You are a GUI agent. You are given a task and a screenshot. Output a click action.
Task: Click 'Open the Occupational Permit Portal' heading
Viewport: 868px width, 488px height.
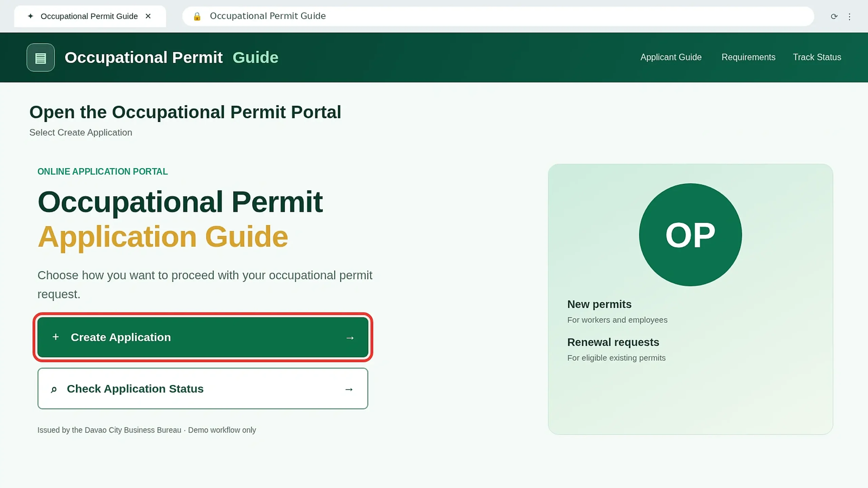[x=185, y=112]
